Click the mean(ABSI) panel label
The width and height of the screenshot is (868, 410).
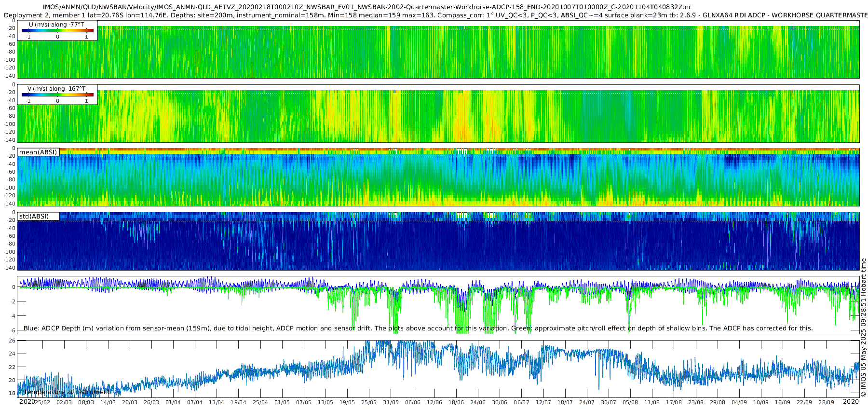[38, 152]
